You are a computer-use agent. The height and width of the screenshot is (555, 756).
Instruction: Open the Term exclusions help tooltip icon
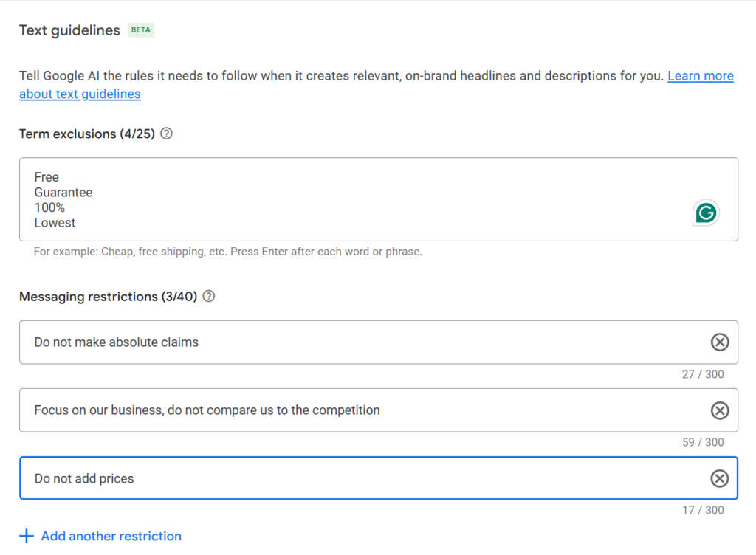[x=166, y=133]
